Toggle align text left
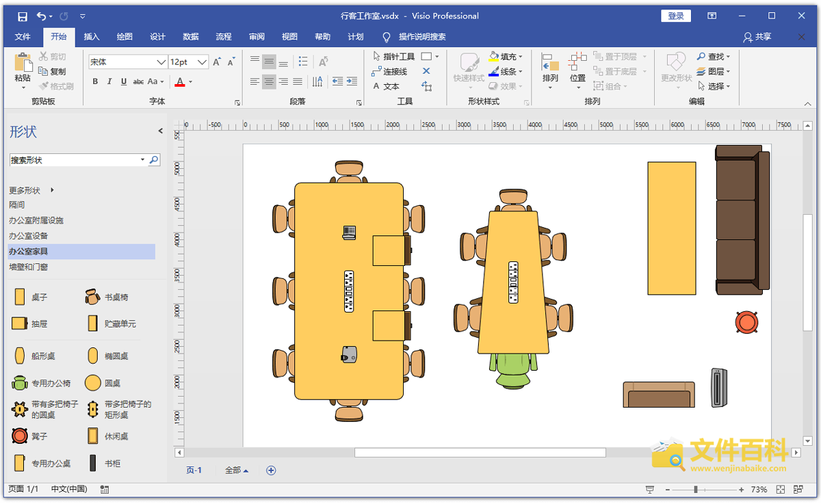Image resolution: width=821 pixels, height=504 pixels. (x=255, y=81)
